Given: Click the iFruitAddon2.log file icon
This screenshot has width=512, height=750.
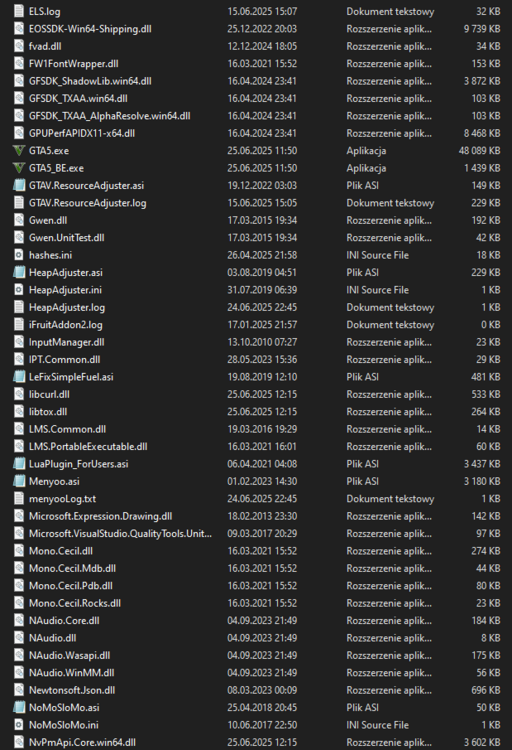Looking at the screenshot, I should (x=19, y=325).
